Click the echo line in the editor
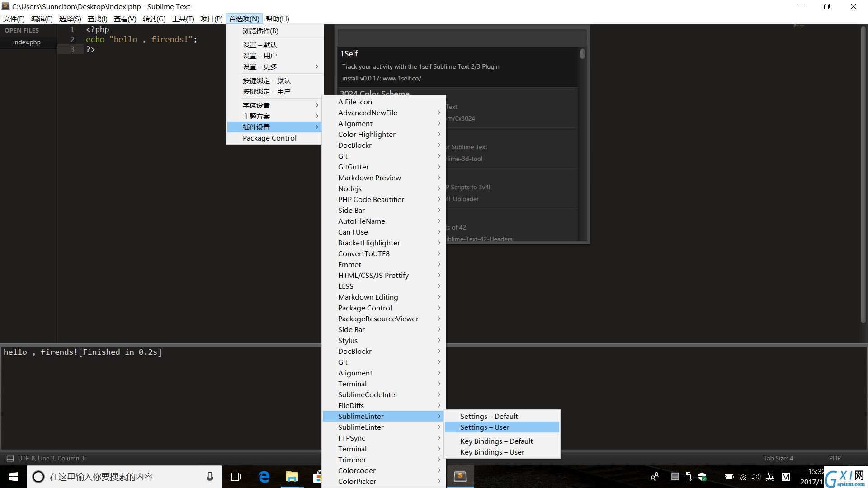The height and width of the screenshot is (488, 868). tap(142, 39)
